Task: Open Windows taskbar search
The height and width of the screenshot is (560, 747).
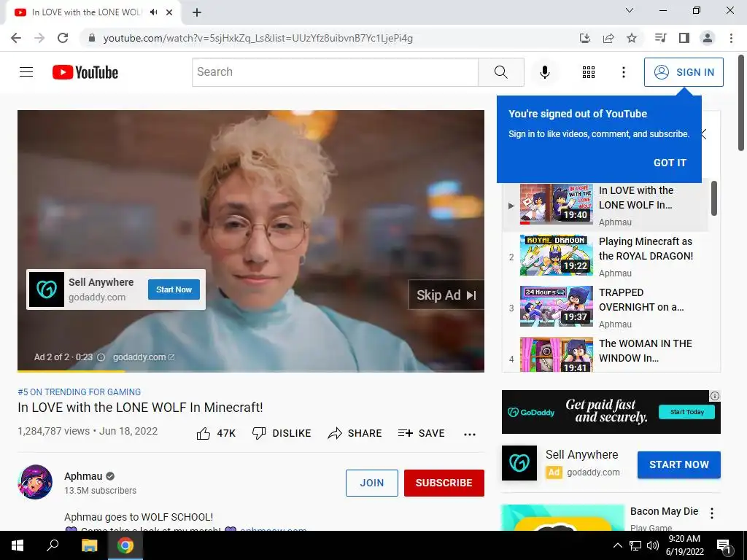Action: click(53, 545)
